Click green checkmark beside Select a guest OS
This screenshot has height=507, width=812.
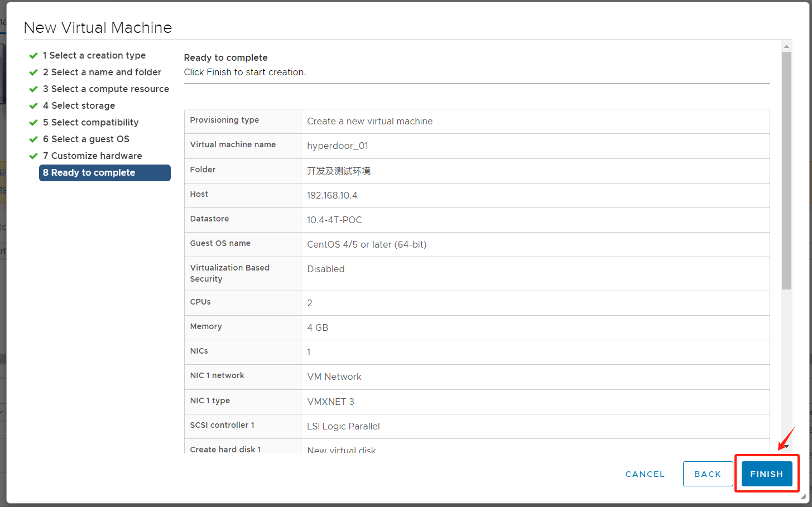(33, 139)
